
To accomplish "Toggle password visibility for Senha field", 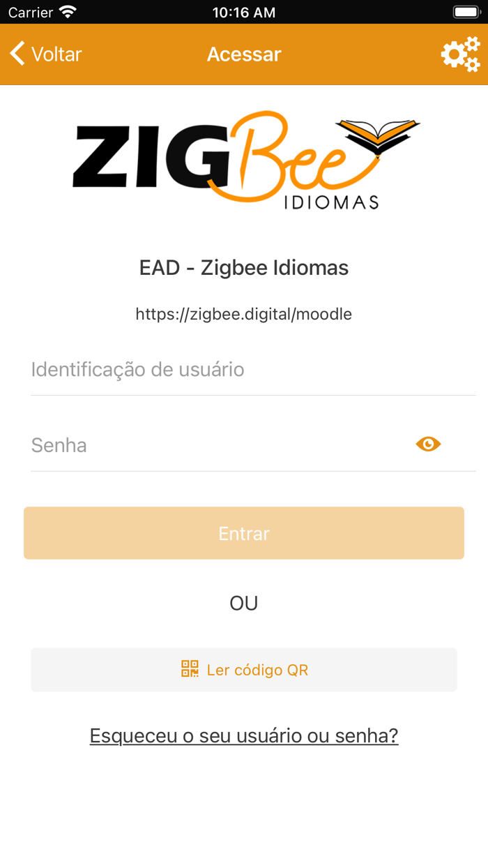I will coord(427,444).
